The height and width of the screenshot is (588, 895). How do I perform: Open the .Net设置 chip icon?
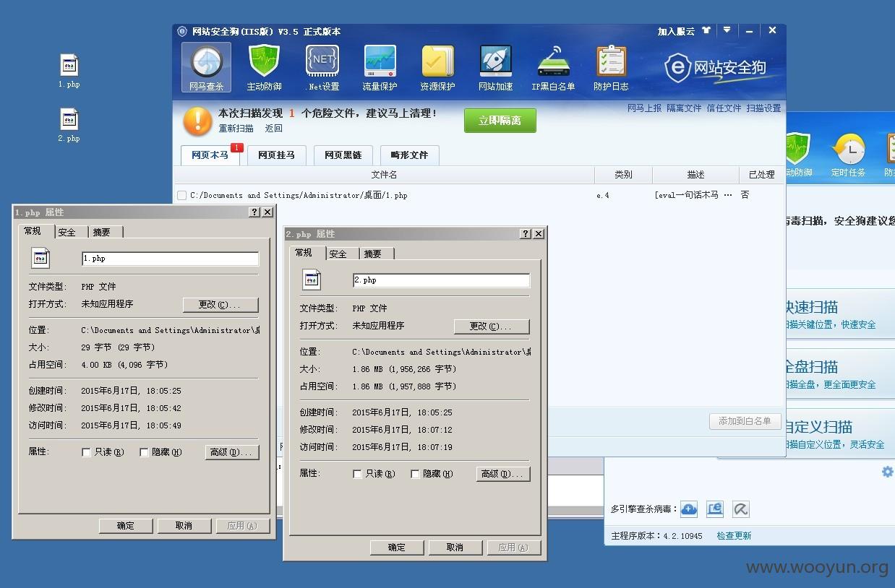(322, 67)
